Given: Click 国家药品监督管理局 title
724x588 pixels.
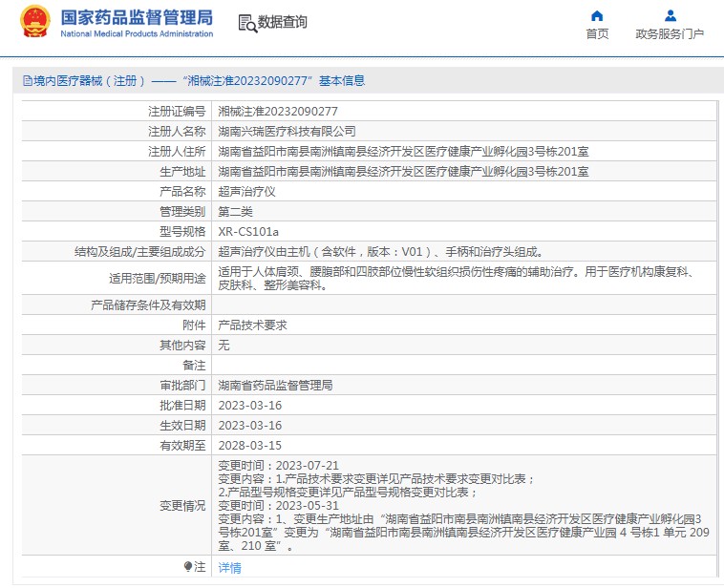Looking at the screenshot, I should click(x=137, y=17).
